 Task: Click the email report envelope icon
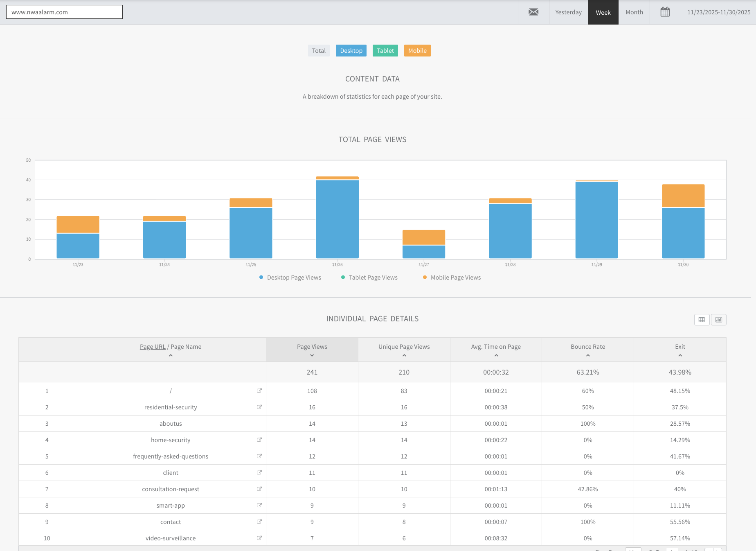533,12
